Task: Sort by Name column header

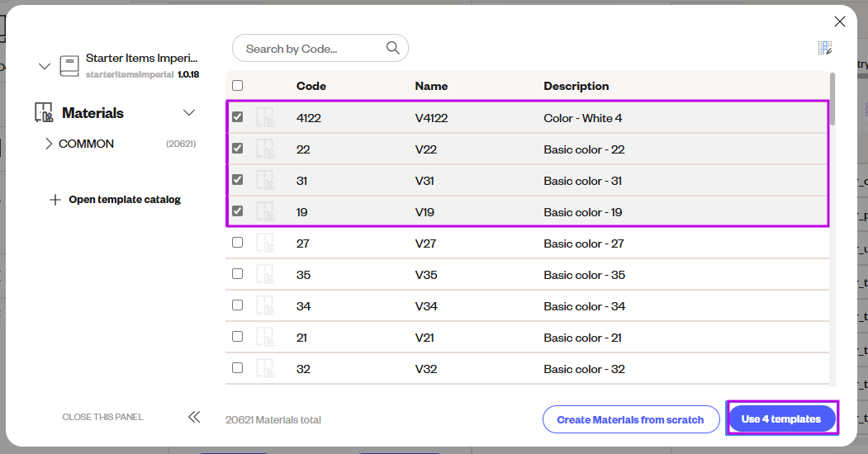Action: click(431, 86)
